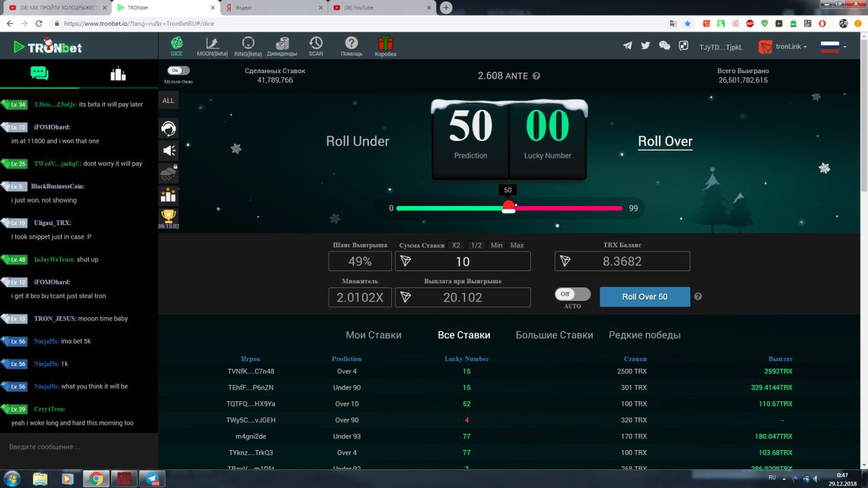Click the ALL chat filter button
The height and width of the screenshot is (488, 868).
[168, 100]
